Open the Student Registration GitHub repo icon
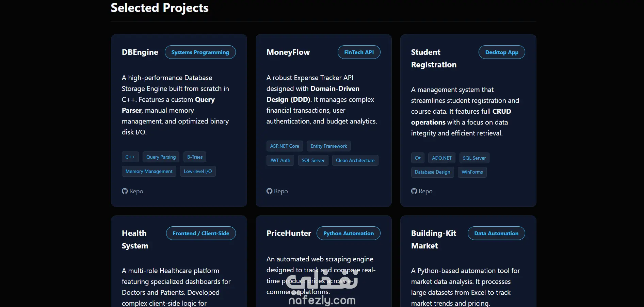This screenshot has height=307, width=644. tap(414, 191)
